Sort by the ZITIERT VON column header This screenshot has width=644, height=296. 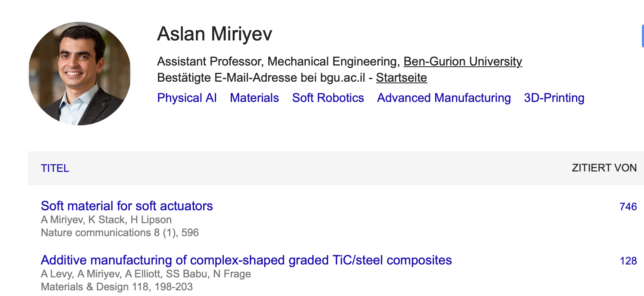pyautogui.click(x=604, y=168)
